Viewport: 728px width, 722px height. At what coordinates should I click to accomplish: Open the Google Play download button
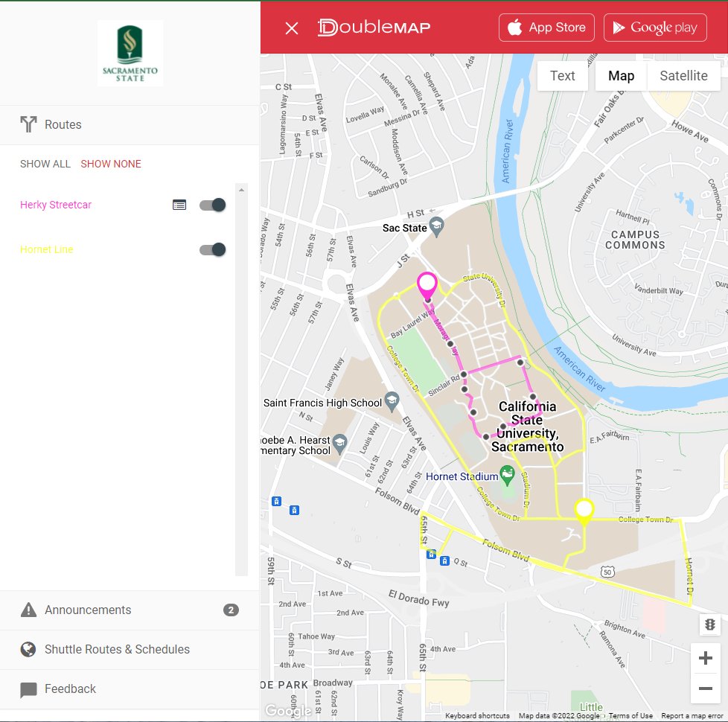pos(655,28)
